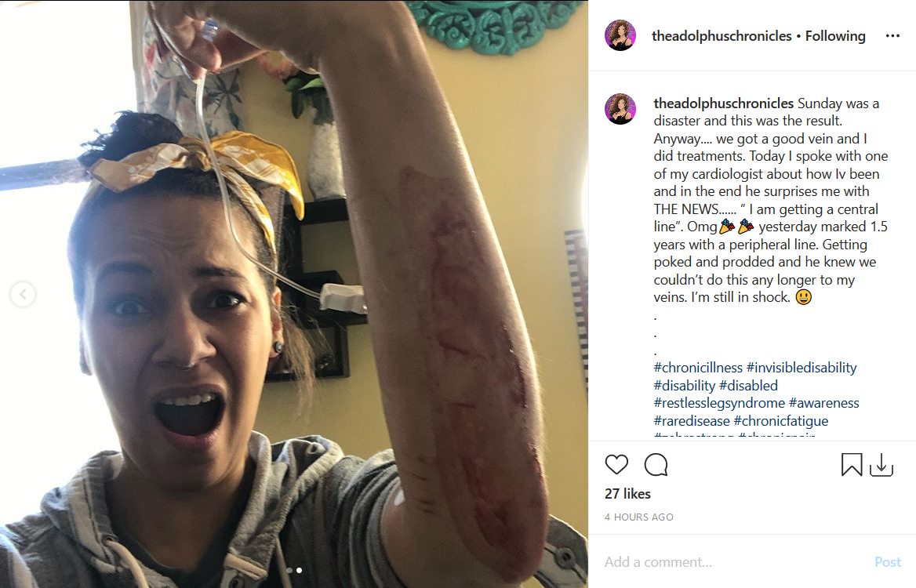Open theadolphuschronicles username in header
Viewport: 916px width, 588px height.
pos(722,36)
